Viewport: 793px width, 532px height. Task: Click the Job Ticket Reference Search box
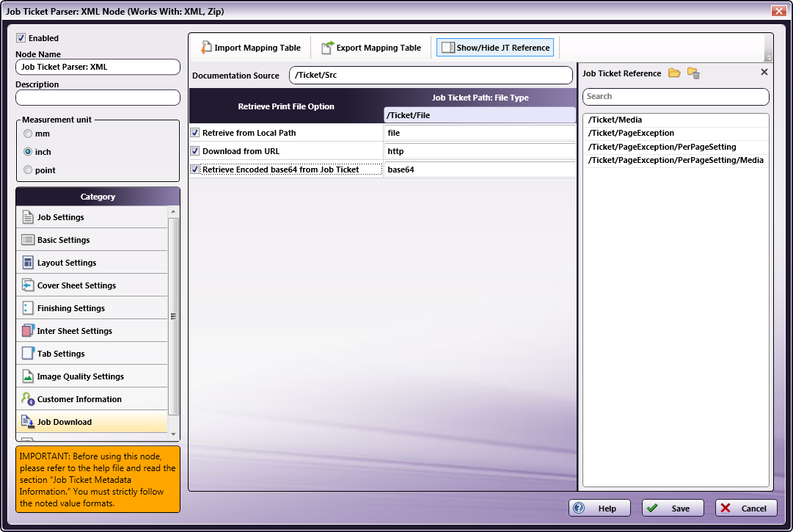point(676,96)
